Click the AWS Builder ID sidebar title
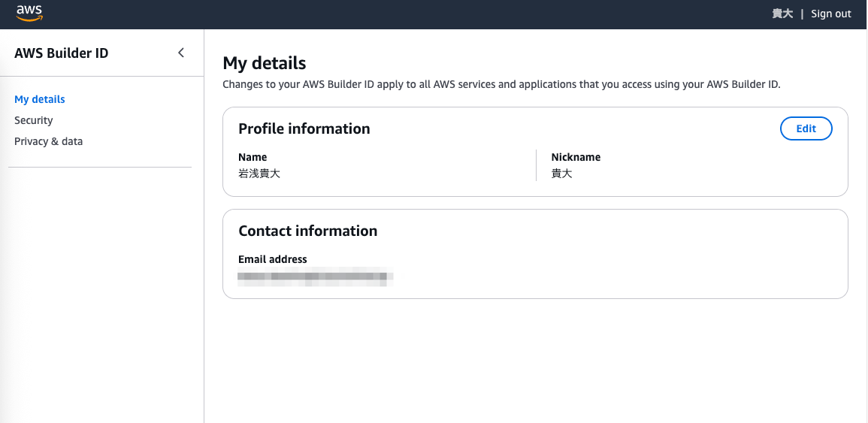 point(62,53)
